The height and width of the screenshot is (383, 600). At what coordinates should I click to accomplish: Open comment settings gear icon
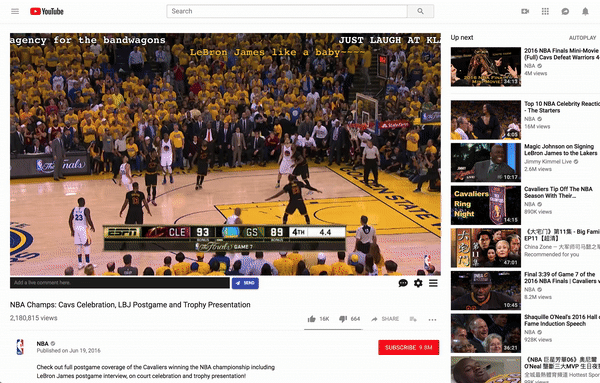point(418,283)
